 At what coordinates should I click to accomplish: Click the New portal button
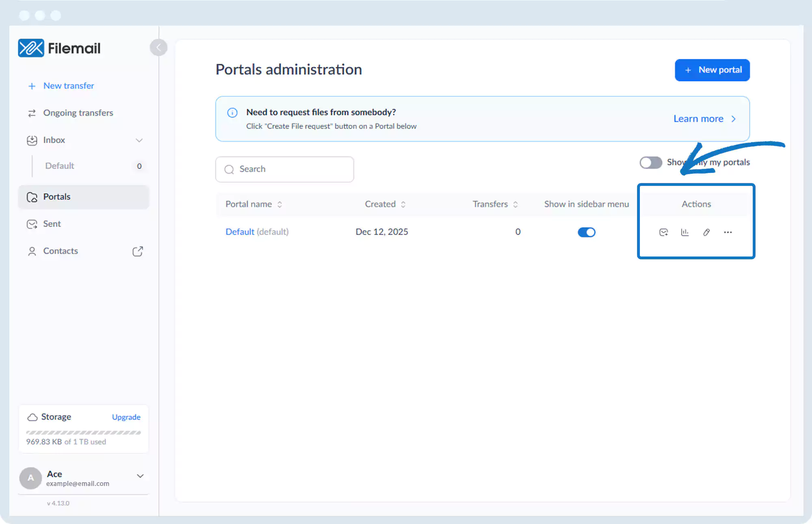[712, 70]
